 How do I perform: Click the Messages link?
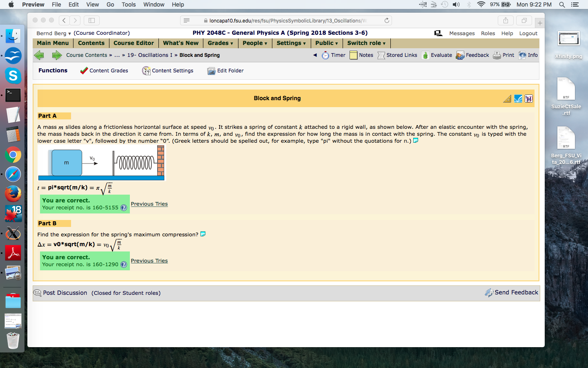coord(462,34)
